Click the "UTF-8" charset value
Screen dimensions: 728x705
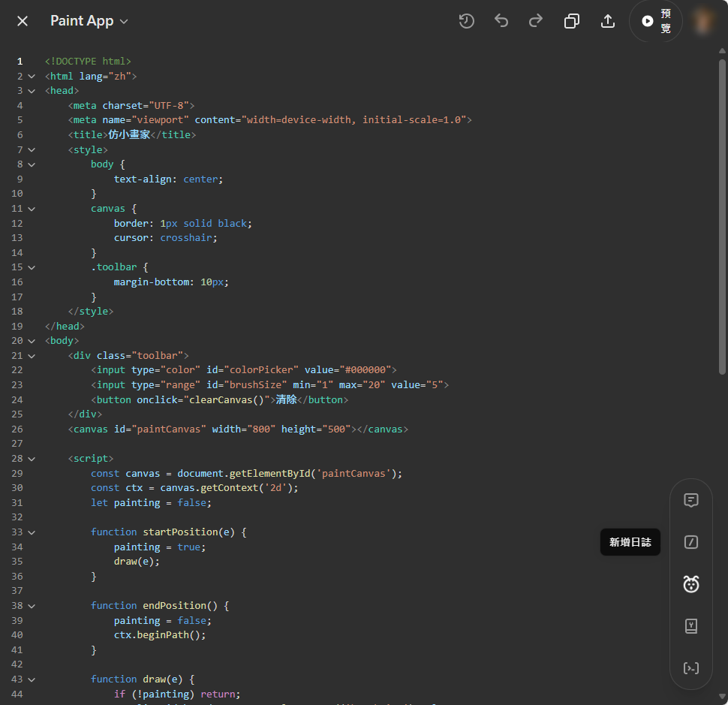(169, 105)
